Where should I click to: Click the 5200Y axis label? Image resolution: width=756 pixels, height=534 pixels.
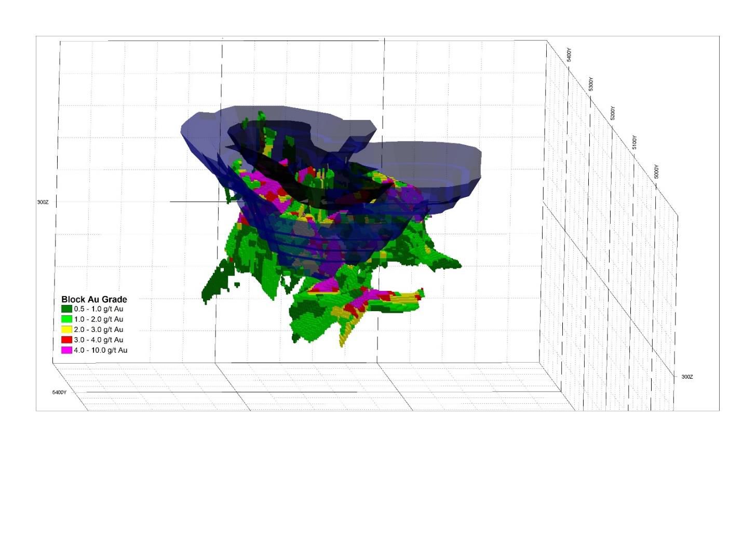click(613, 113)
